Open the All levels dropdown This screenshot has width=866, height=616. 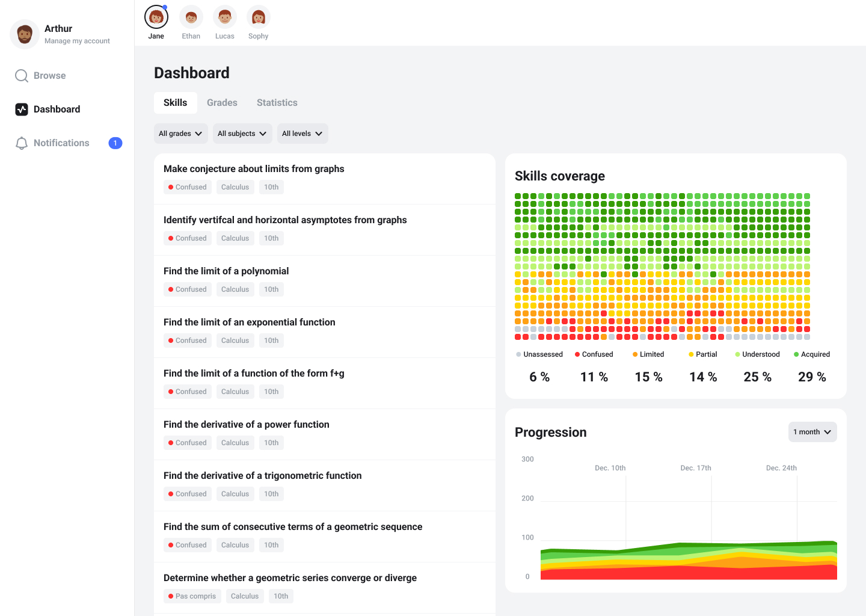point(302,134)
